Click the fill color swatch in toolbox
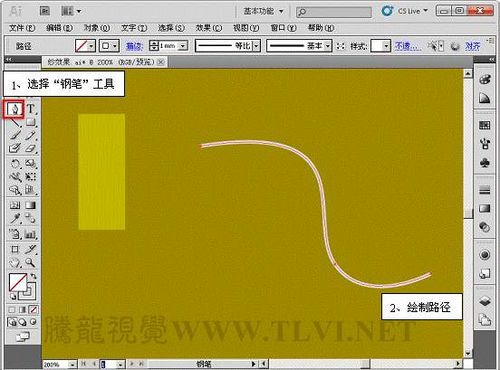The image size is (500, 370). [17, 282]
